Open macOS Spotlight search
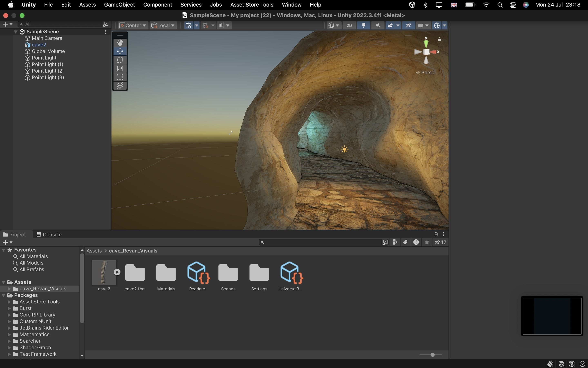Image resolution: width=588 pixels, height=368 pixels. coord(500,5)
